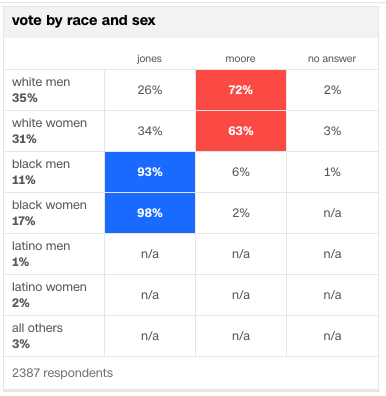This screenshot has width=386, height=396.
Task: Click the blue 98% jones cell
Action: point(150,213)
